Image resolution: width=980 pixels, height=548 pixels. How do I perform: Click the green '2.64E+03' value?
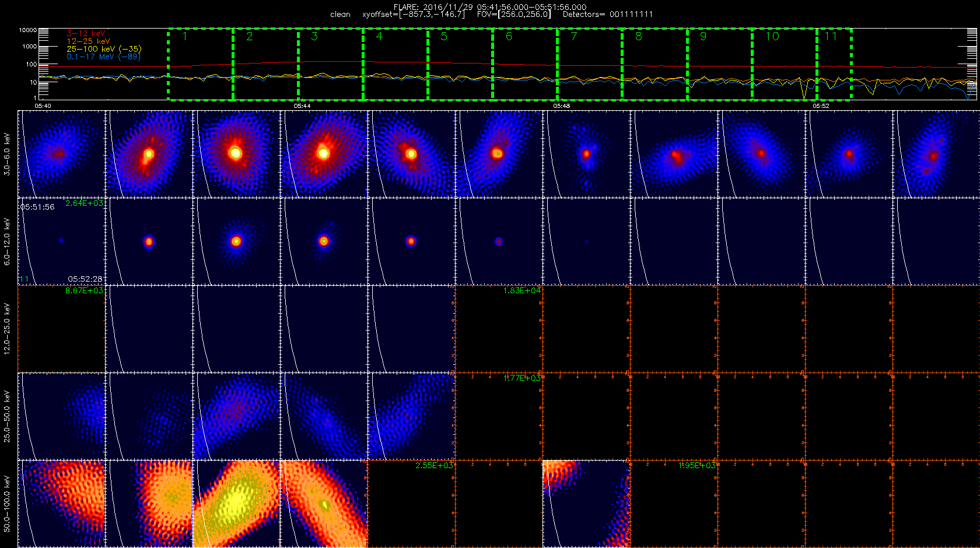84,203
